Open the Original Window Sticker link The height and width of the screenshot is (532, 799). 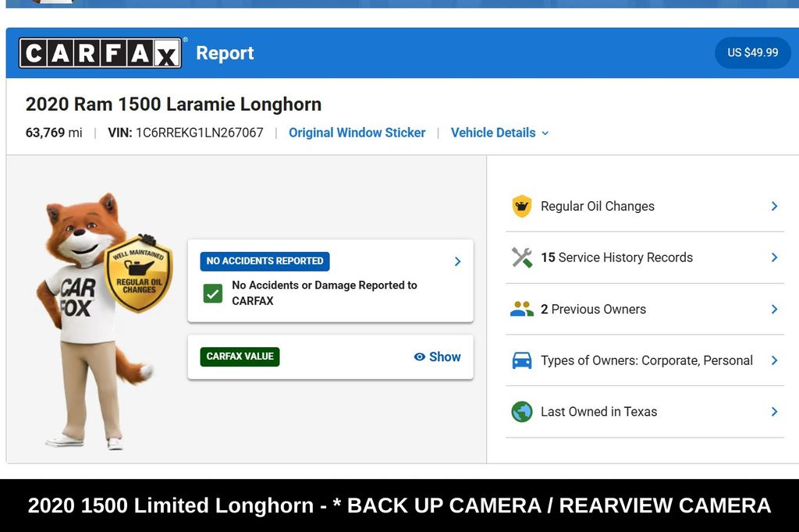click(357, 133)
